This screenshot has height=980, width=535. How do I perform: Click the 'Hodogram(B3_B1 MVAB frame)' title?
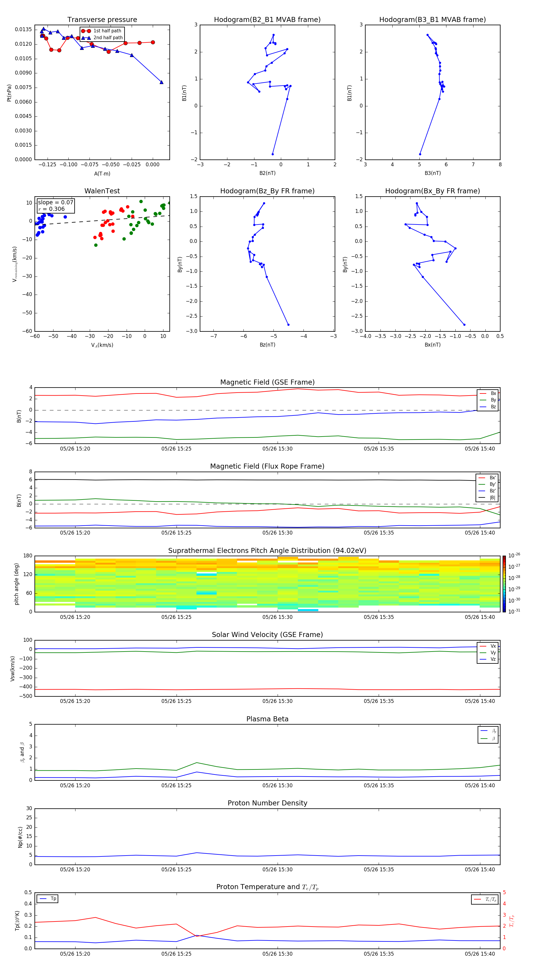[x=432, y=20]
